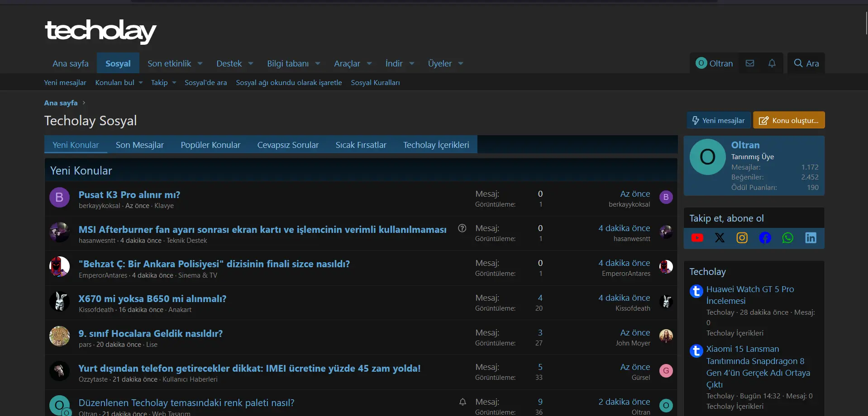Open Kissofdeath's avatar beside X670 thread
The image size is (868, 416).
pos(59,302)
